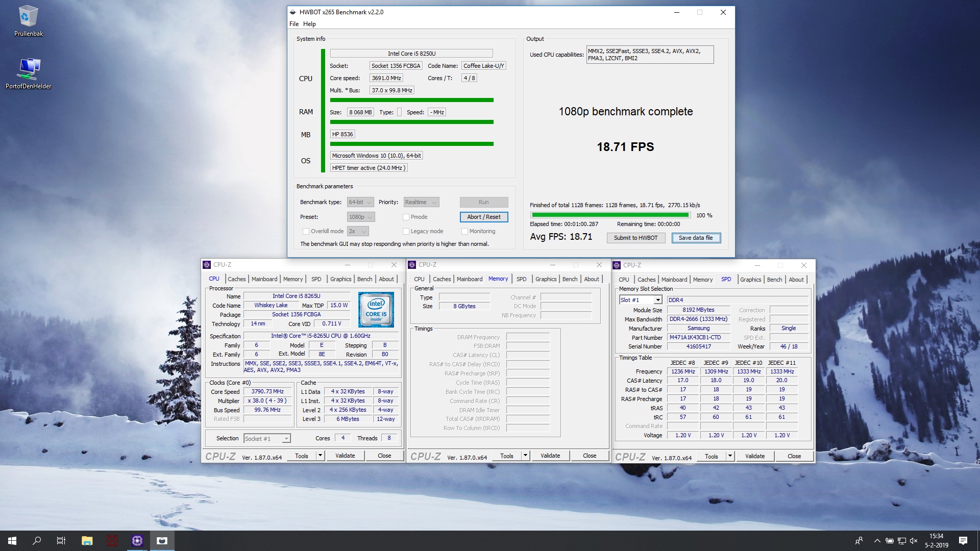
Task: Click the green MB status bar
Action: point(411,144)
